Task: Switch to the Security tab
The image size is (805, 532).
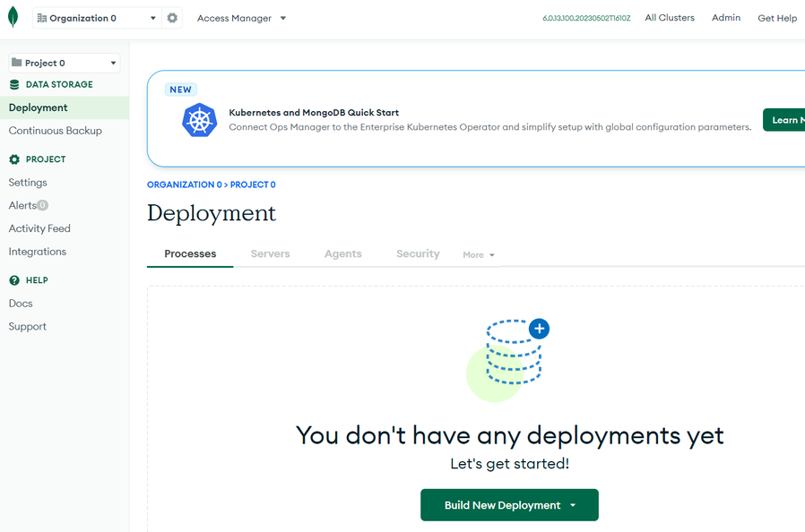Action: [x=418, y=254]
